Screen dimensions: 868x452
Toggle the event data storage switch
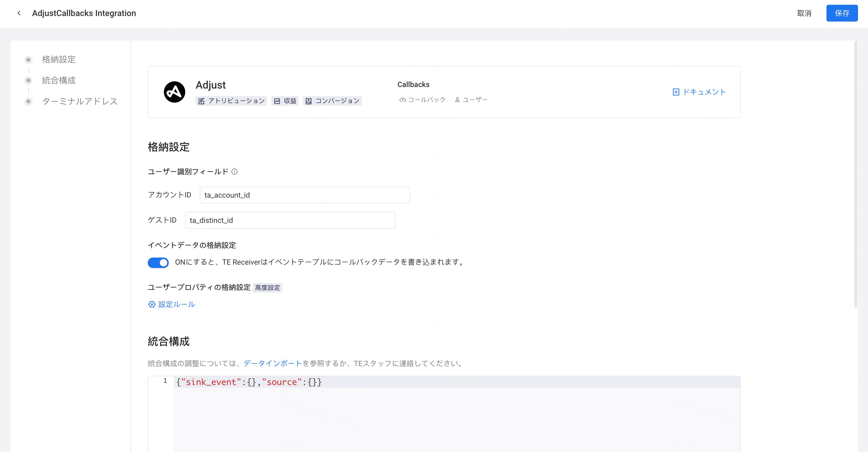click(x=158, y=262)
